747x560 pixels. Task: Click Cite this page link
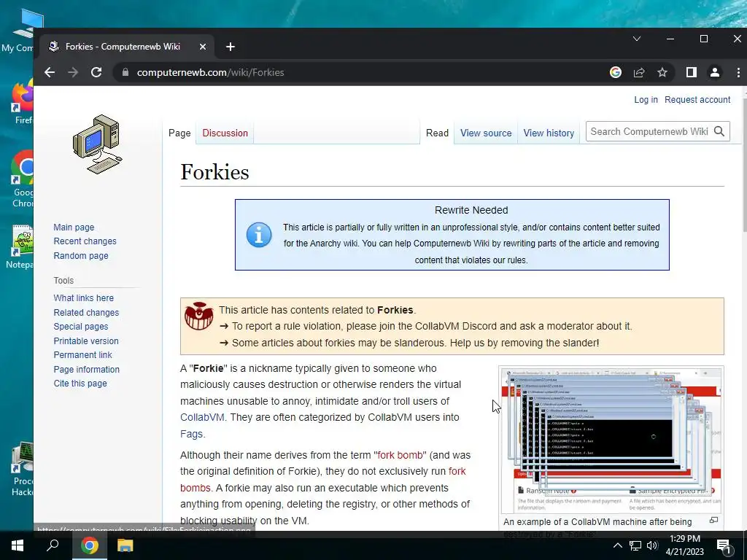tap(80, 384)
